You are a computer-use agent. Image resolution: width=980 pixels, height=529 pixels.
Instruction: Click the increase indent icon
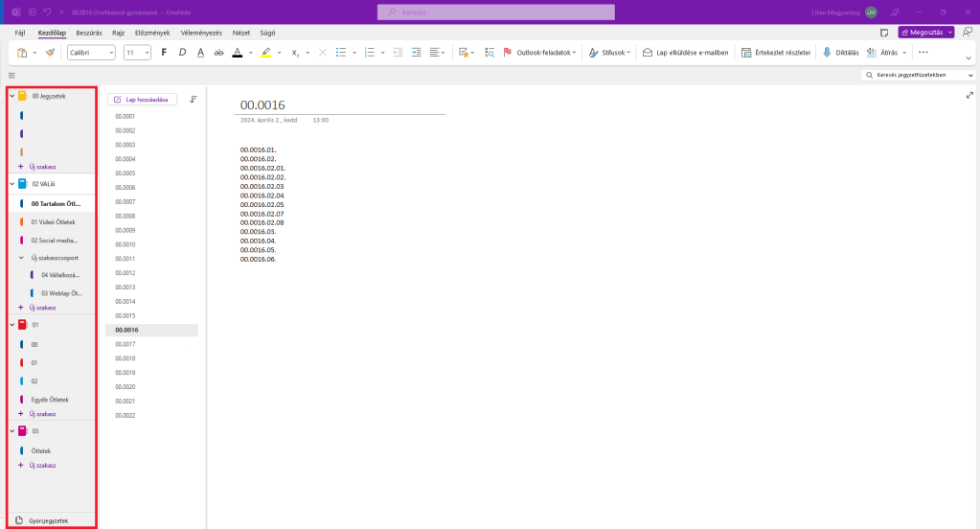point(417,53)
